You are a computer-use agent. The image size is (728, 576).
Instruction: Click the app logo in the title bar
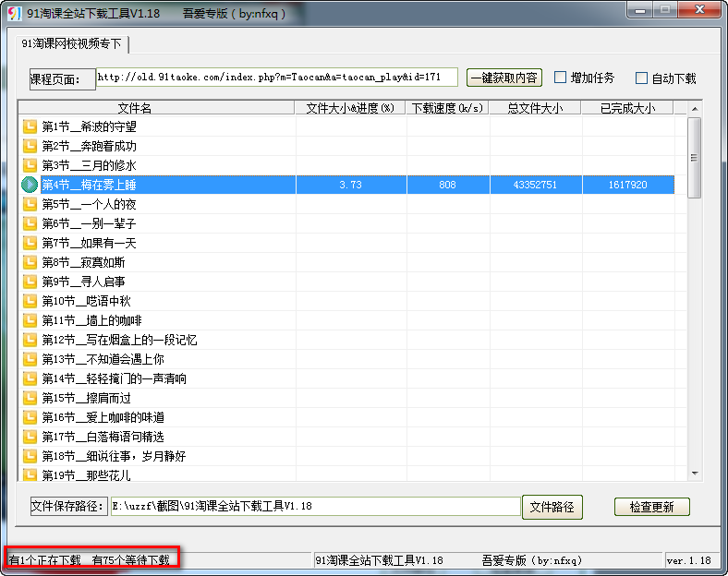[15, 13]
